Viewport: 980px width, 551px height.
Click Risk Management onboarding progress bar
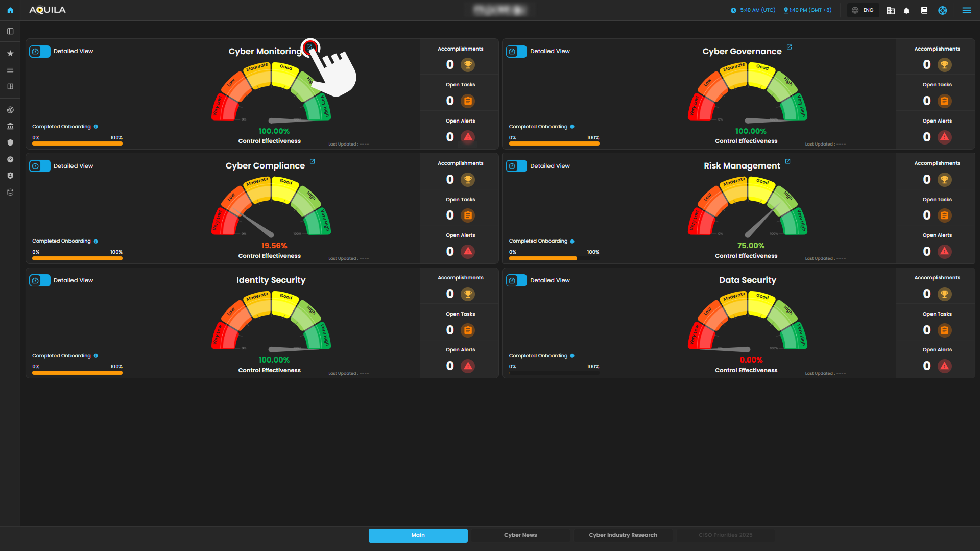[x=554, y=258]
